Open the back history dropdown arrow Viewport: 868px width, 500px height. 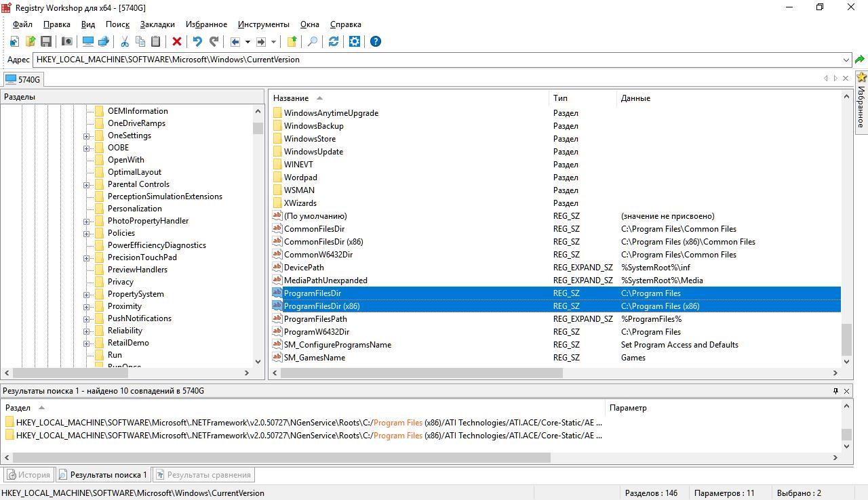pos(248,41)
